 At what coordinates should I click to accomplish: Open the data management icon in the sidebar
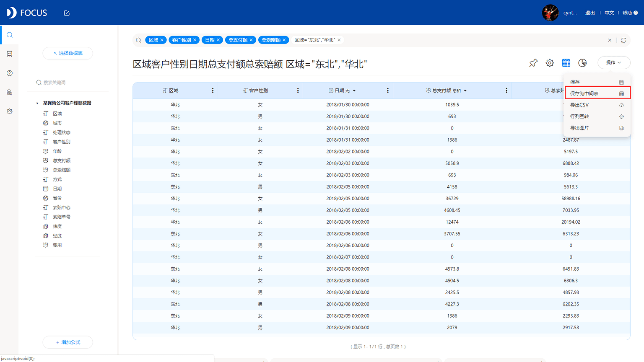(9, 92)
